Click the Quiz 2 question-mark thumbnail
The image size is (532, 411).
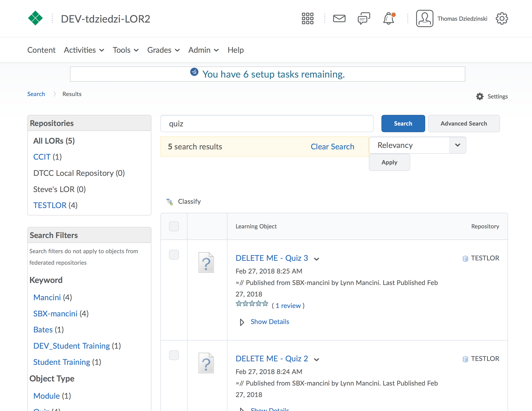click(206, 363)
